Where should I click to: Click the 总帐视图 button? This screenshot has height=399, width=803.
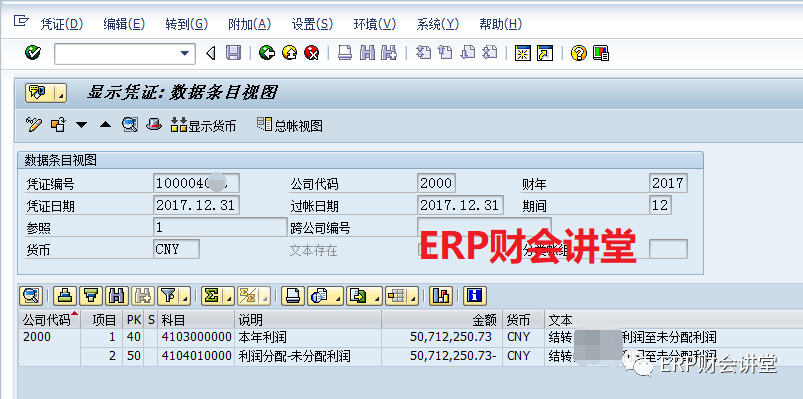(x=290, y=125)
